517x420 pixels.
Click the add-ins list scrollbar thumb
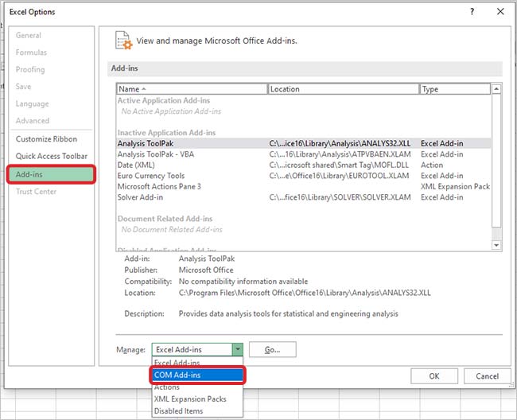coord(496,161)
